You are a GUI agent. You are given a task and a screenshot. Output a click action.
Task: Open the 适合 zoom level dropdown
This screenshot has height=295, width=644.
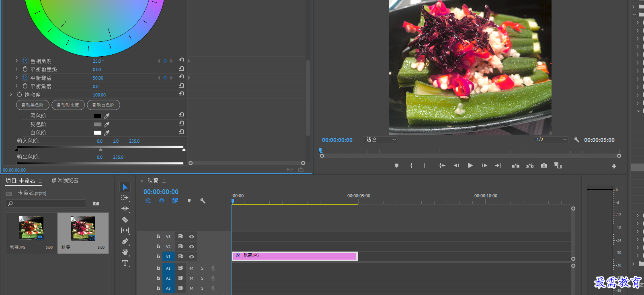point(380,140)
